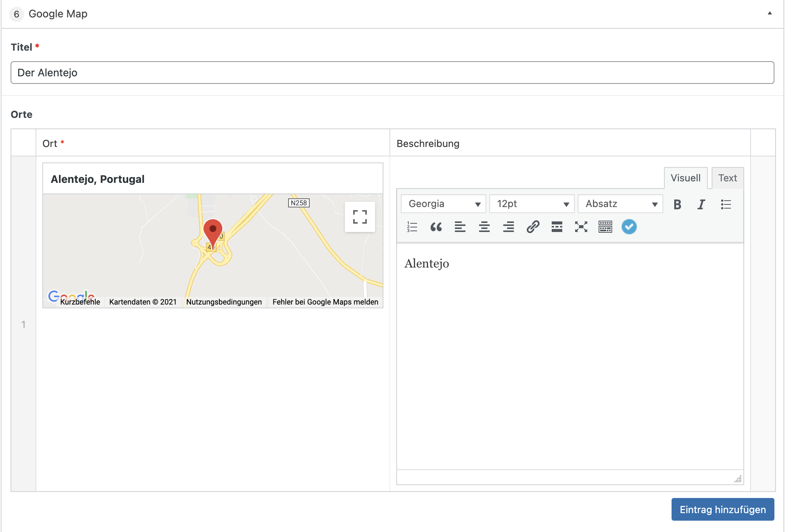Switch to the Text editor tab
This screenshot has width=785, height=532.
click(x=728, y=178)
